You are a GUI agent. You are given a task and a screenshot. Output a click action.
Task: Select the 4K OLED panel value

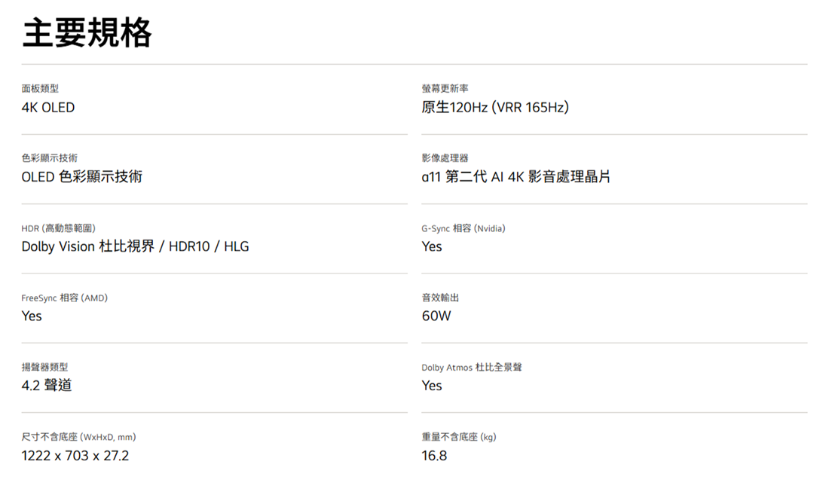48,108
